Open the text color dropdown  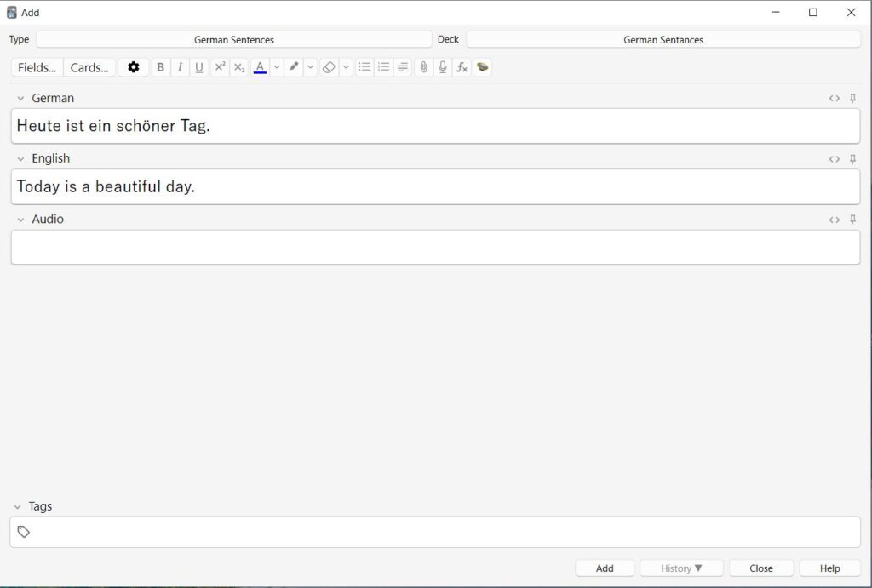(x=277, y=66)
